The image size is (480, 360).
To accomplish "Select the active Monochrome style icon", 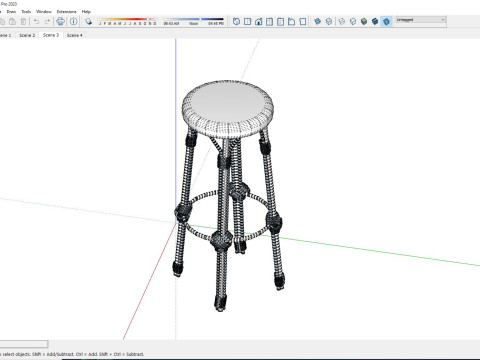I will [x=386, y=22].
